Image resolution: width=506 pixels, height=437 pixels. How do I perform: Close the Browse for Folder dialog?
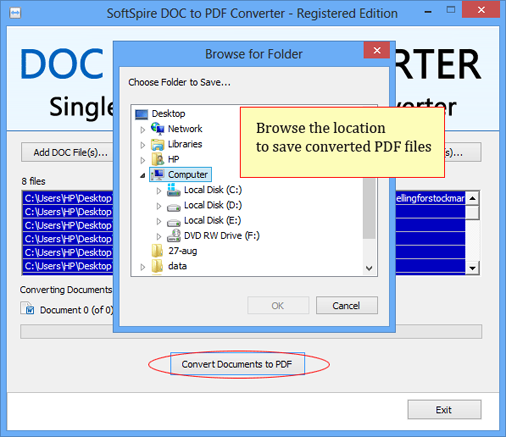pos(377,50)
